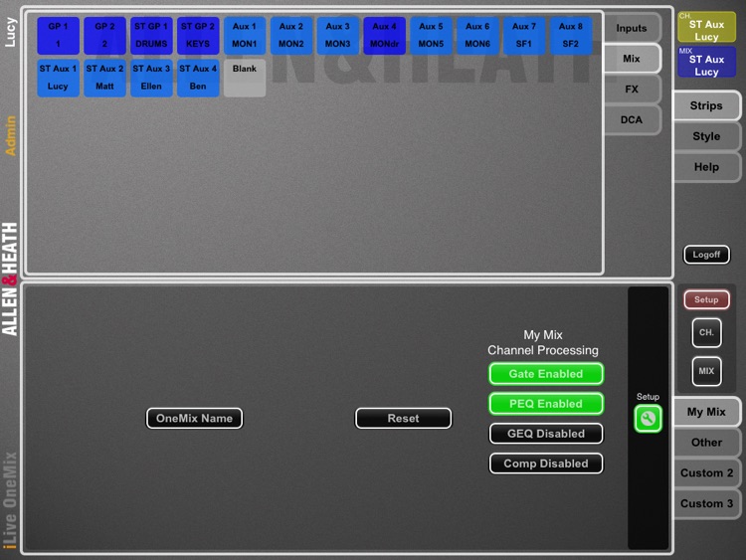Click the Blank grey tile
The height and width of the screenshot is (560, 746).
pos(245,78)
